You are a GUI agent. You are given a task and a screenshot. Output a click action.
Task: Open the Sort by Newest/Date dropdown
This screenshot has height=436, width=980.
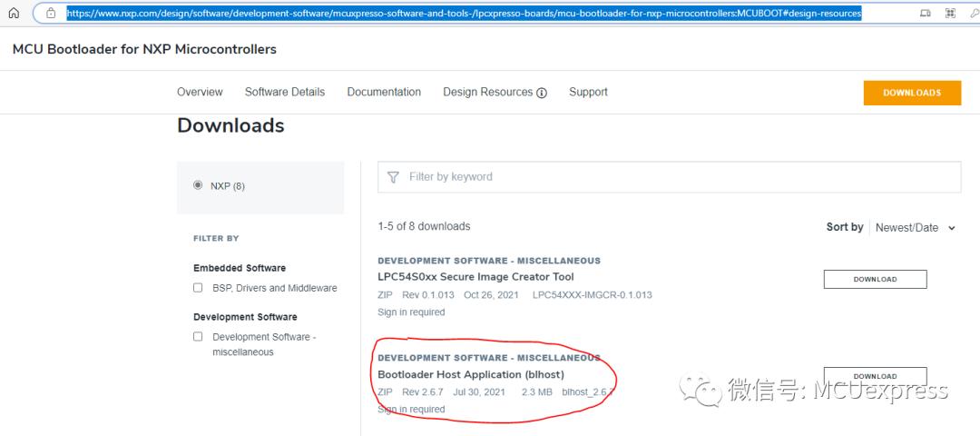915,228
